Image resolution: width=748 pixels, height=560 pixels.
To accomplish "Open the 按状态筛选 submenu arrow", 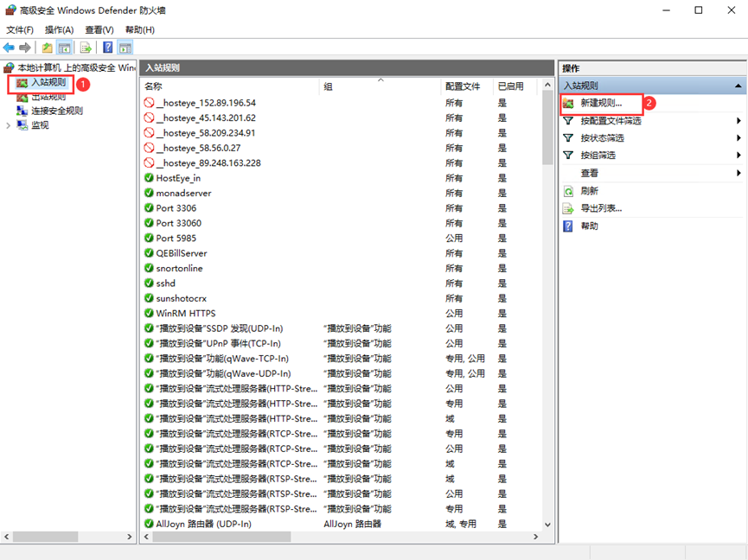I will pyautogui.click(x=738, y=138).
